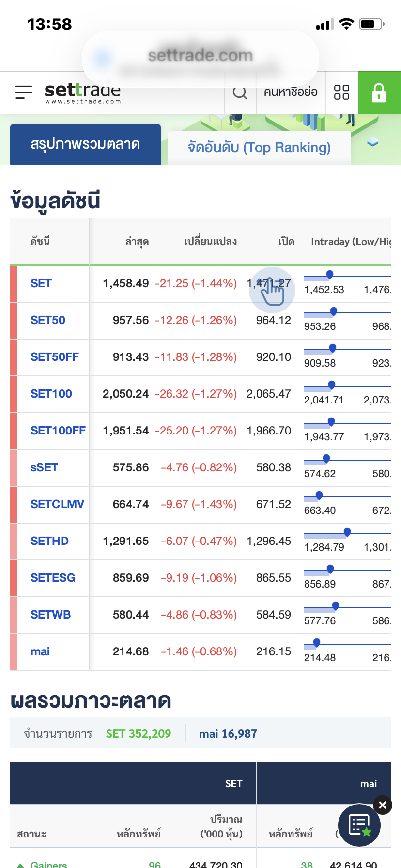Switch to สรุปภาพรวมตลาด tab
Image resolution: width=401 pixels, height=868 pixels.
(85, 144)
